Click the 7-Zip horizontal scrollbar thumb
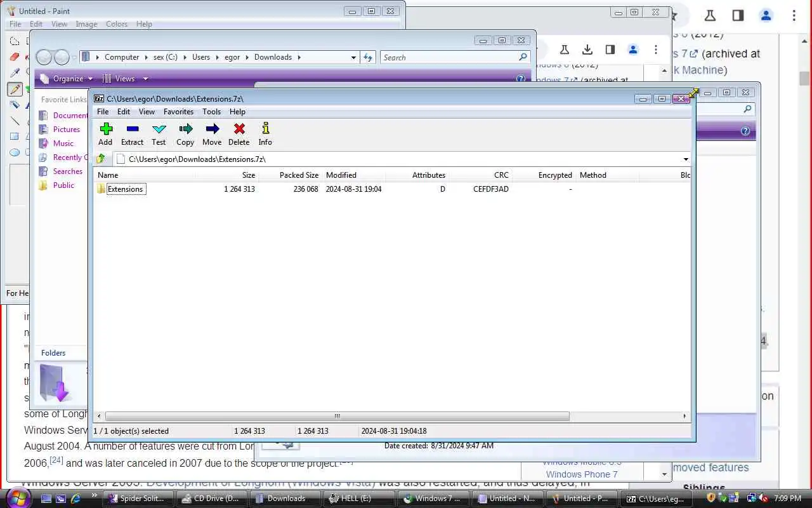 coord(337,417)
